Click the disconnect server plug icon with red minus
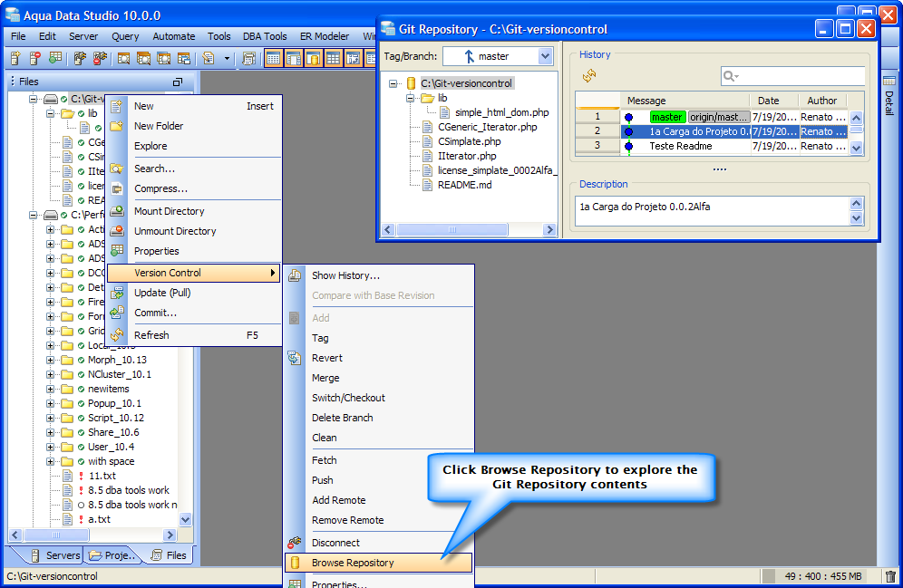 [101, 58]
